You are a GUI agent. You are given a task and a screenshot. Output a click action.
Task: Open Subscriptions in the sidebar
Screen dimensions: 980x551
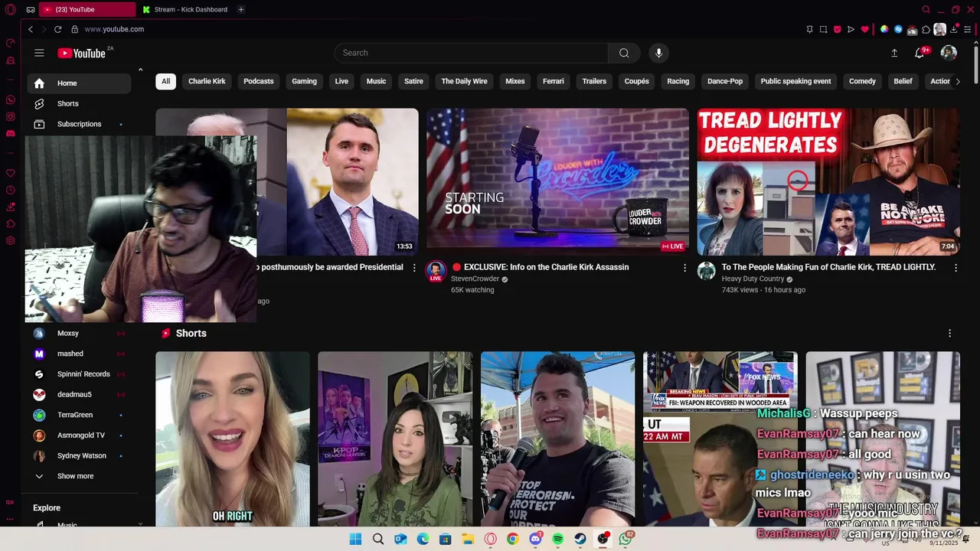pos(79,124)
